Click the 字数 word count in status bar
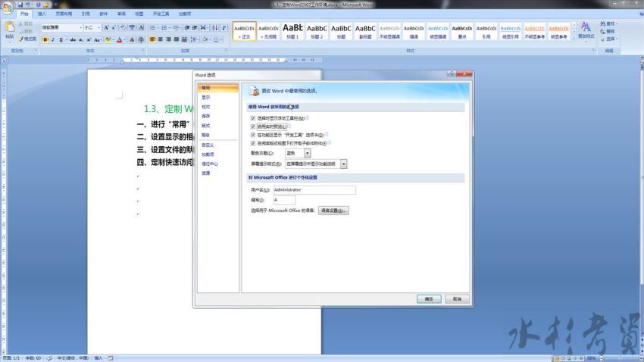 (x=33, y=358)
